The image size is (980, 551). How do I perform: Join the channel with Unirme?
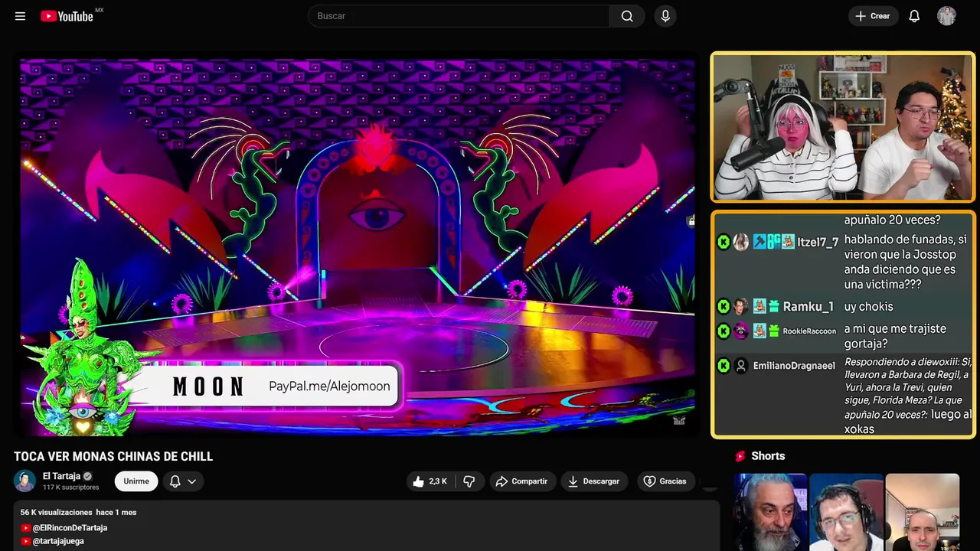[x=136, y=481]
